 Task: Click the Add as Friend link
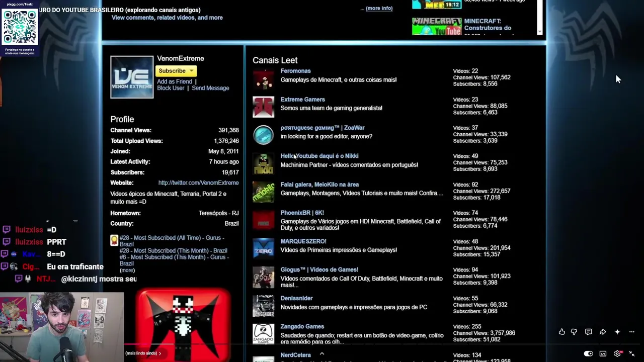[175, 81]
